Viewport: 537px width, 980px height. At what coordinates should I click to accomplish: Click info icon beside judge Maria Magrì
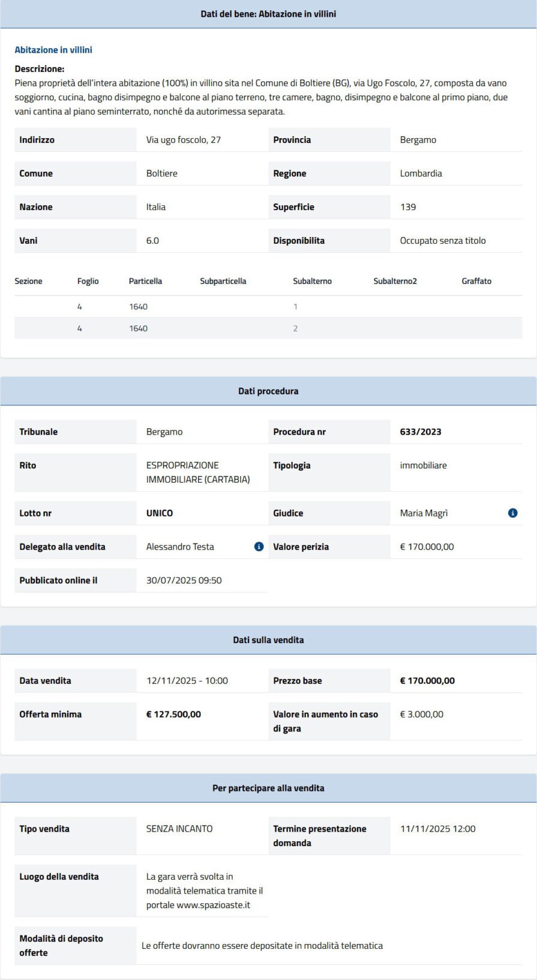(512, 513)
